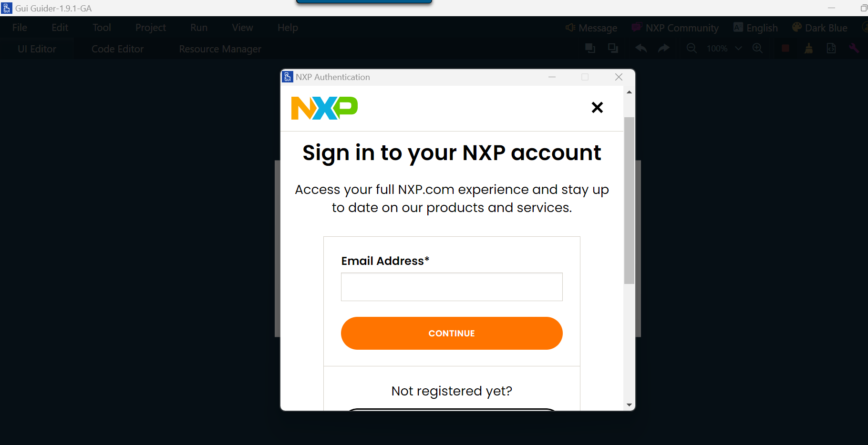The image size is (868, 445).
Task: Click the dialog's down scroll arrow
Action: pyautogui.click(x=629, y=405)
